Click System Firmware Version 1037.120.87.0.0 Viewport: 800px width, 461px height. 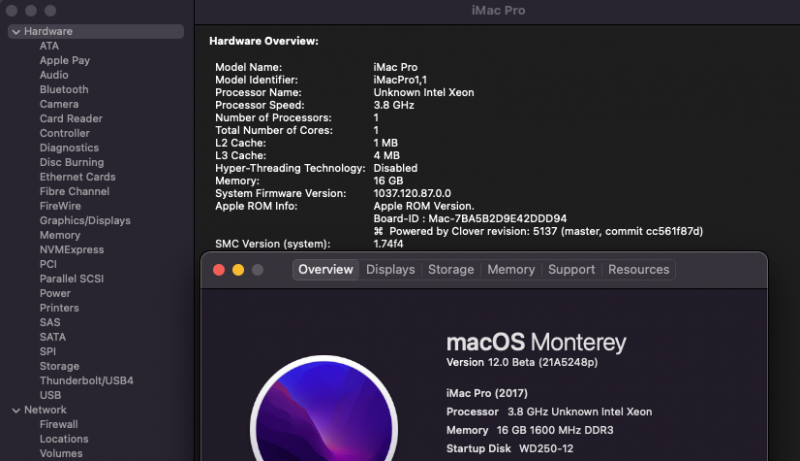[412, 194]
